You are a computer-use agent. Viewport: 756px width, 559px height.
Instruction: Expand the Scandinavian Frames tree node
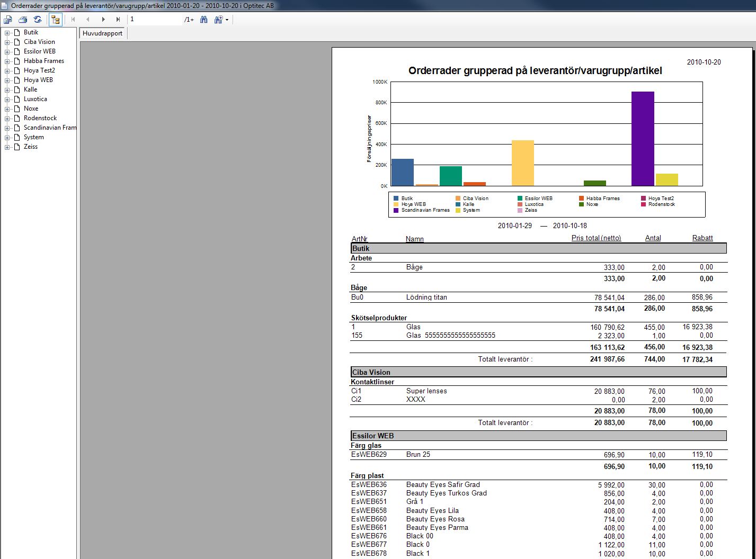(x=7, y=128)
